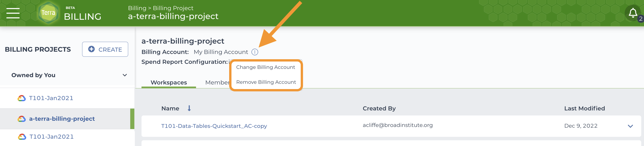The image size is (644, 146).
Task: Go to Billing in the breadcrumb
Action: 137,8
